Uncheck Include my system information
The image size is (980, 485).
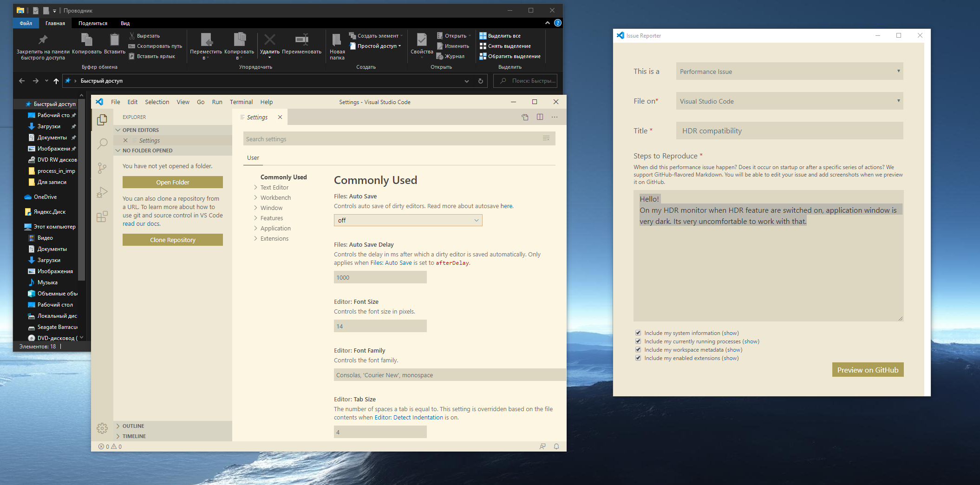pos(638,333)
